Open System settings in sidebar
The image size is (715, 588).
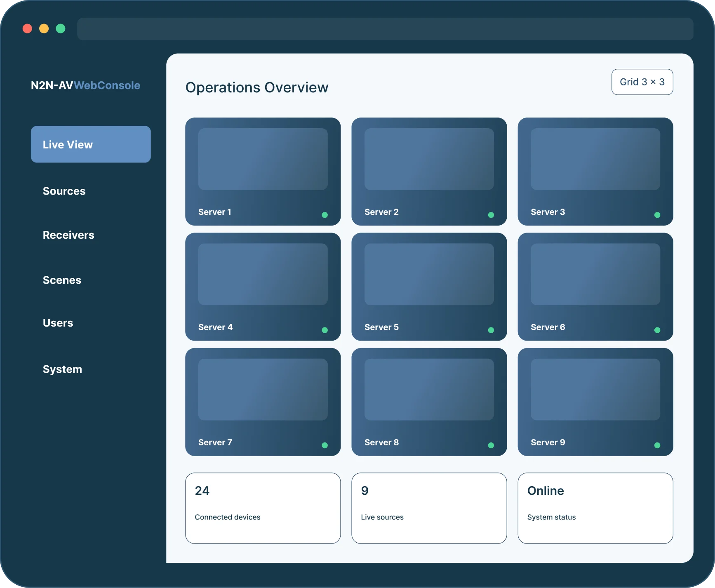tap(63, 369)
